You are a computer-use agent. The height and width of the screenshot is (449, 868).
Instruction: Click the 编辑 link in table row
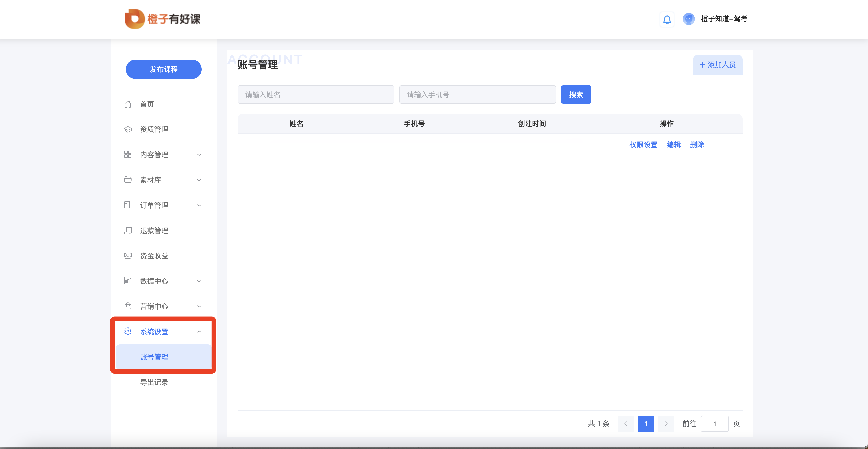(x=674, y=145)
